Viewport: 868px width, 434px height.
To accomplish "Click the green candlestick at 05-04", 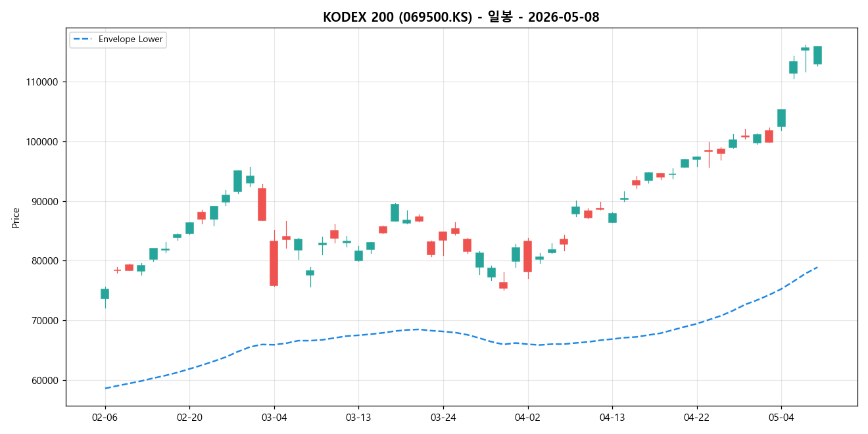I will [781, 118].
